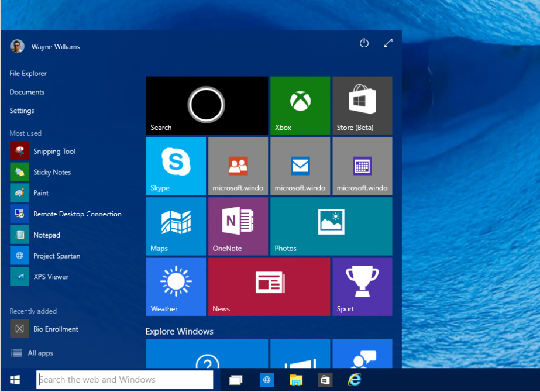Launch the Skype tile

(x=176, y=166)
